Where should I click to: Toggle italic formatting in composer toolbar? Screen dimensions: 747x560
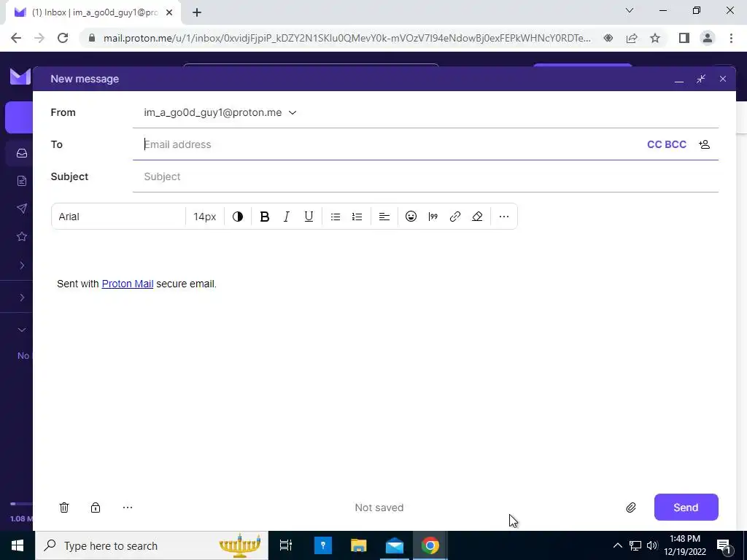click(x=286, y=217)
